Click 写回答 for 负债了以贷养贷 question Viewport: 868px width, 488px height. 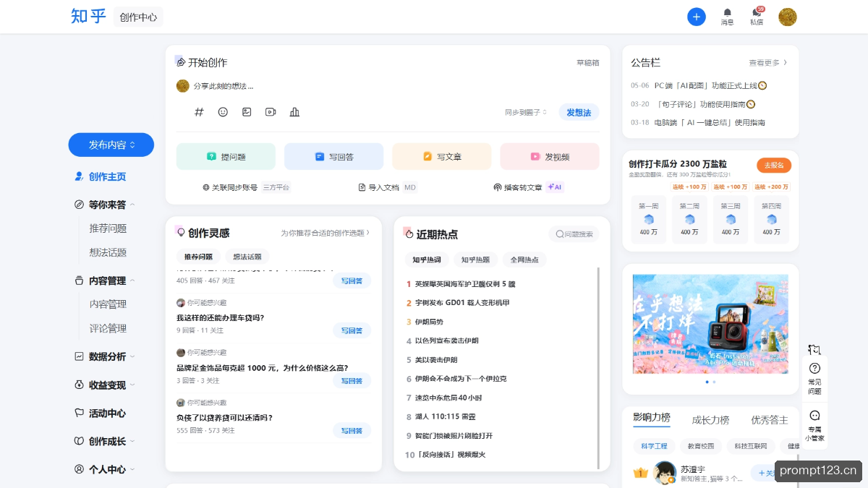[x=352, y=430]
